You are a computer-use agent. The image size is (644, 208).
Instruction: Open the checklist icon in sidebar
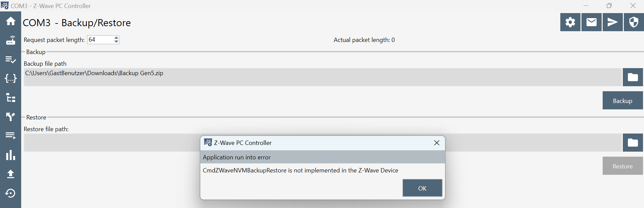pos(10,60)
